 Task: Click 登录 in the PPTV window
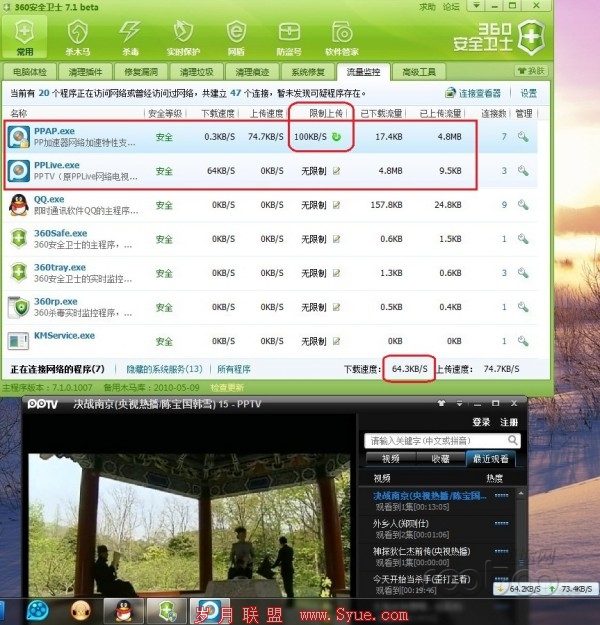pyautogui.click(x=481, y=422)
